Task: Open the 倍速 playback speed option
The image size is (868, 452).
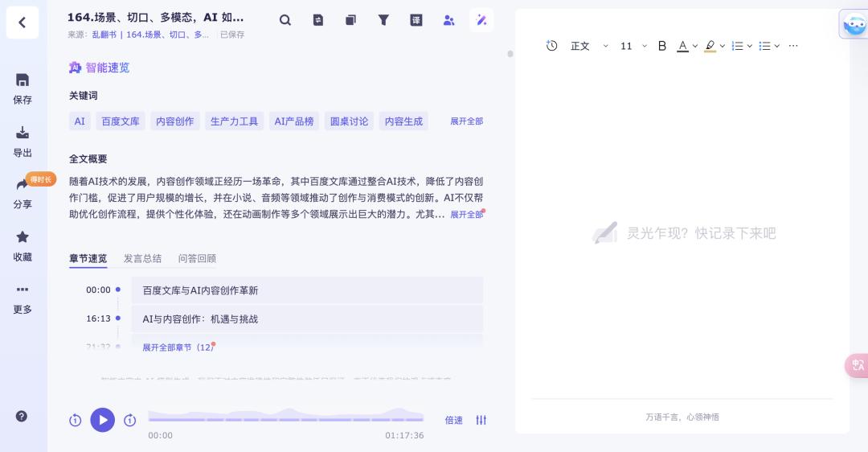Action: coord(454,420)
